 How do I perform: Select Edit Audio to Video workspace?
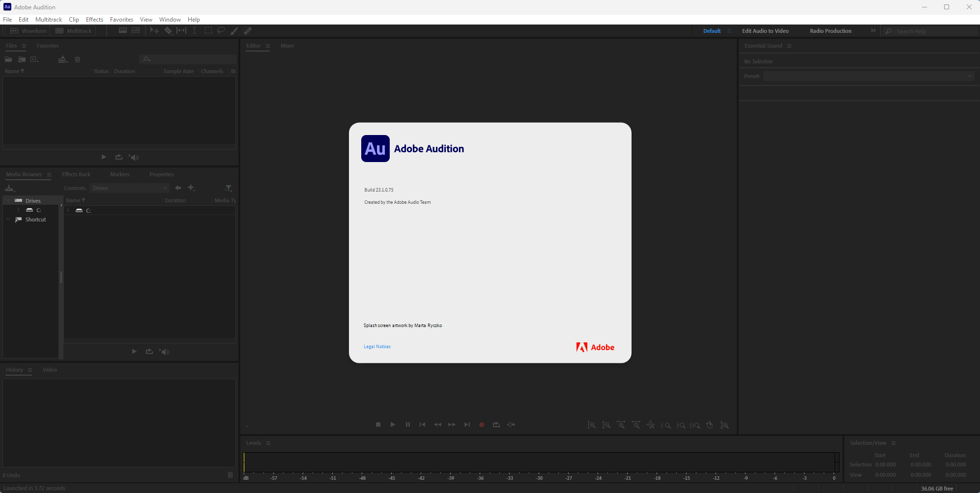765,31
